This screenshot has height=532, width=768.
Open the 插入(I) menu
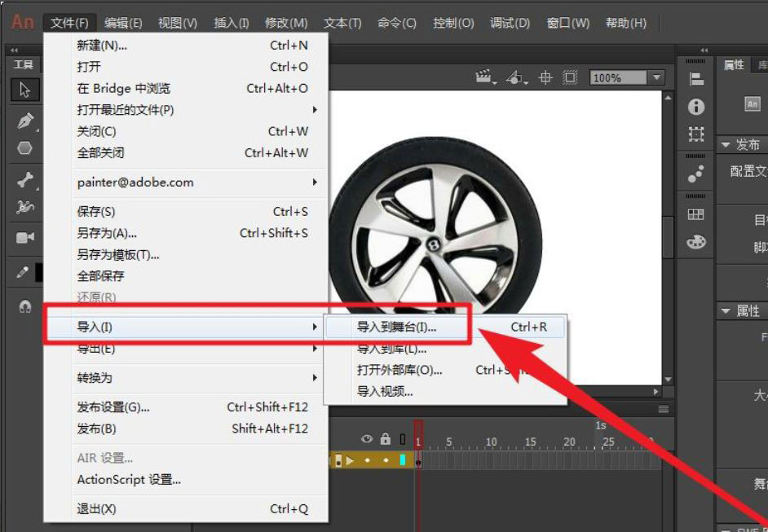[x=232, y=23]
